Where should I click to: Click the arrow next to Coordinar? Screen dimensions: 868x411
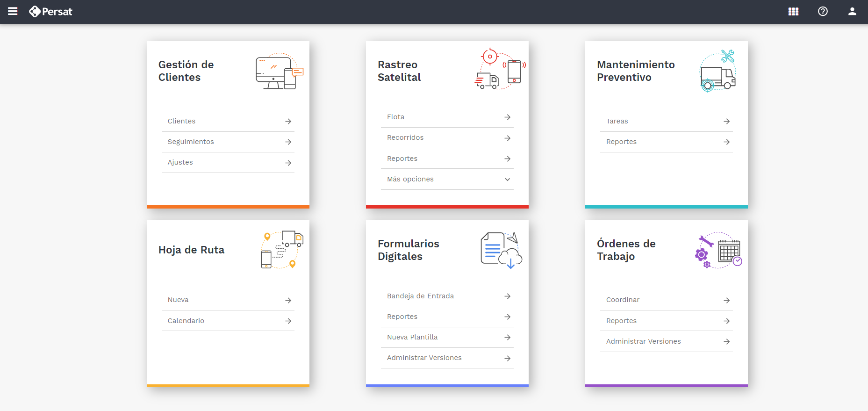[x=727, y=300]
